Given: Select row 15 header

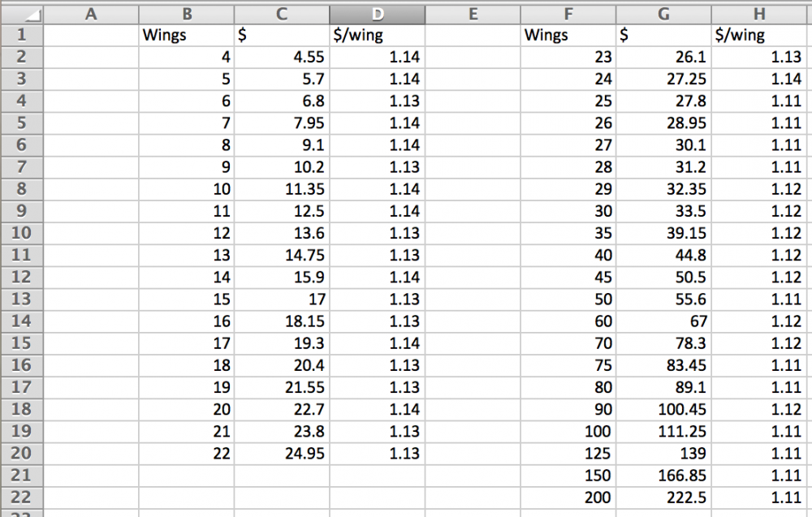Looking at the screenshot, I should pos(22,343).
